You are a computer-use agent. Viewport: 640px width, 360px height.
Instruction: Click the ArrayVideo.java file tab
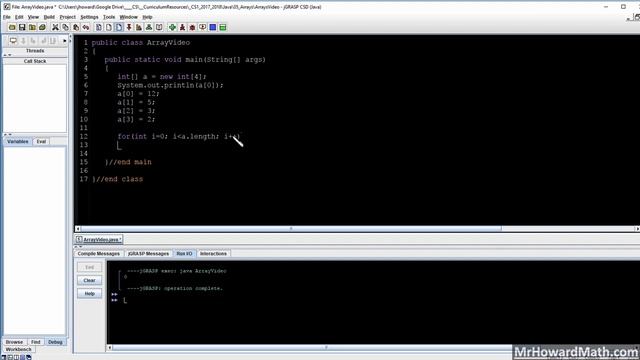coord(99,240)
